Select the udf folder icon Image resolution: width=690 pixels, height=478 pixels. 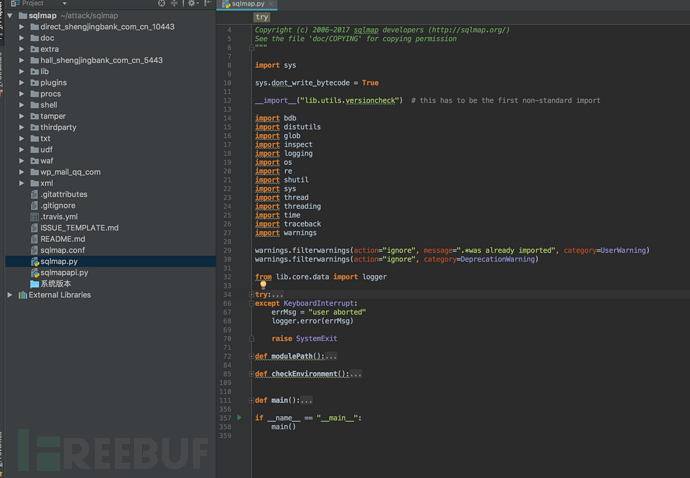34,150
